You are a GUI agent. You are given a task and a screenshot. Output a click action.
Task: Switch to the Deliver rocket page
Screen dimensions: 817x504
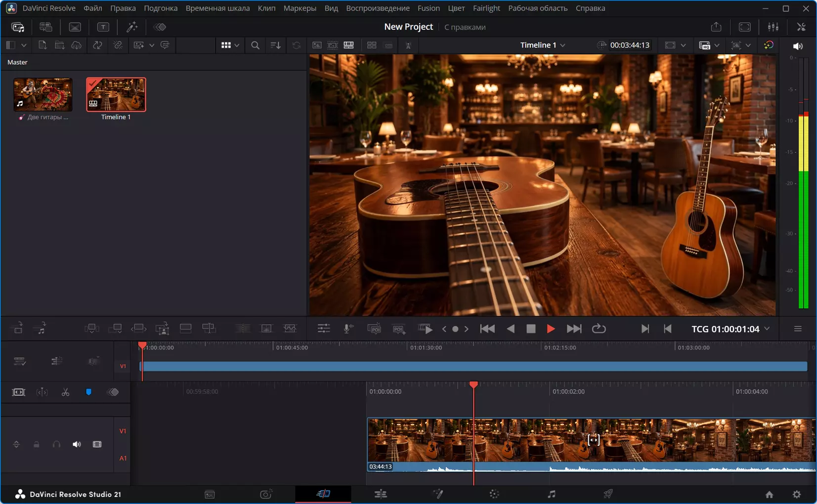click(608, 494)
